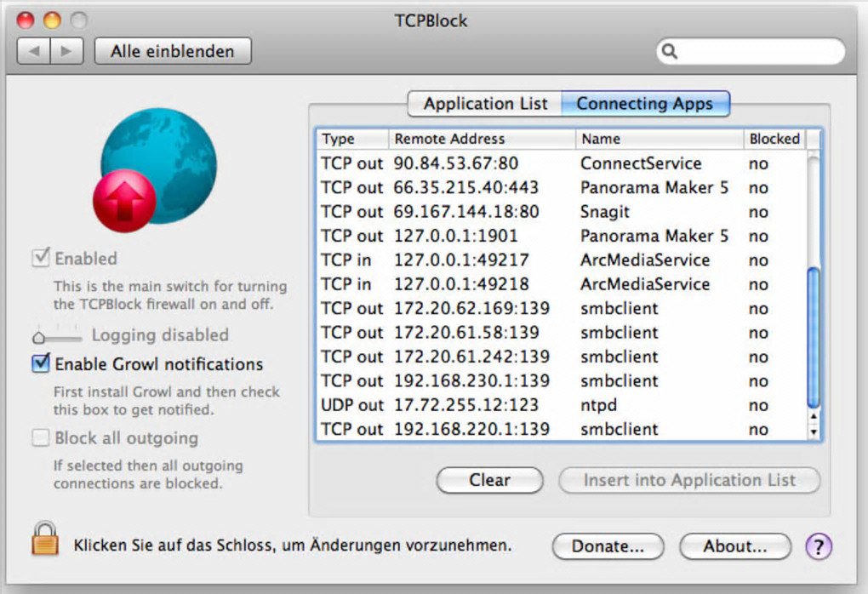This screenshot has height=594, width=868.
Task: Sort by the Name column header
Action: click(660, 139)
